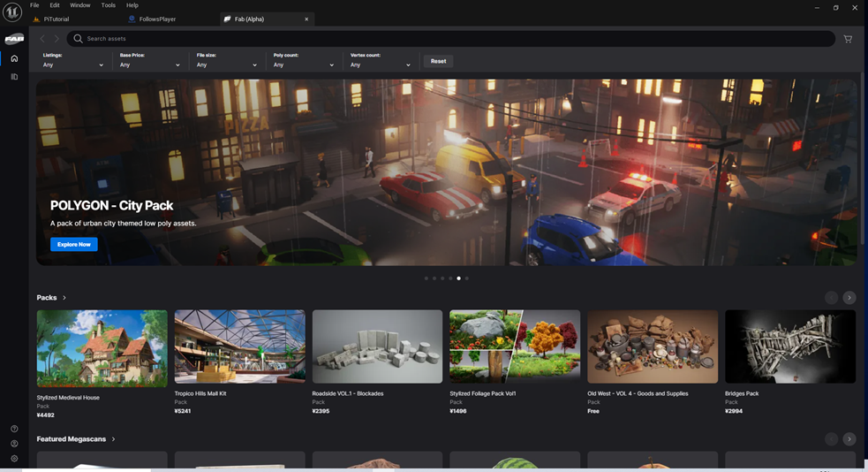Viewport: 868px width, 472px height.
Task: Click the Search assets input field
Action: click(x=450, y=39)
